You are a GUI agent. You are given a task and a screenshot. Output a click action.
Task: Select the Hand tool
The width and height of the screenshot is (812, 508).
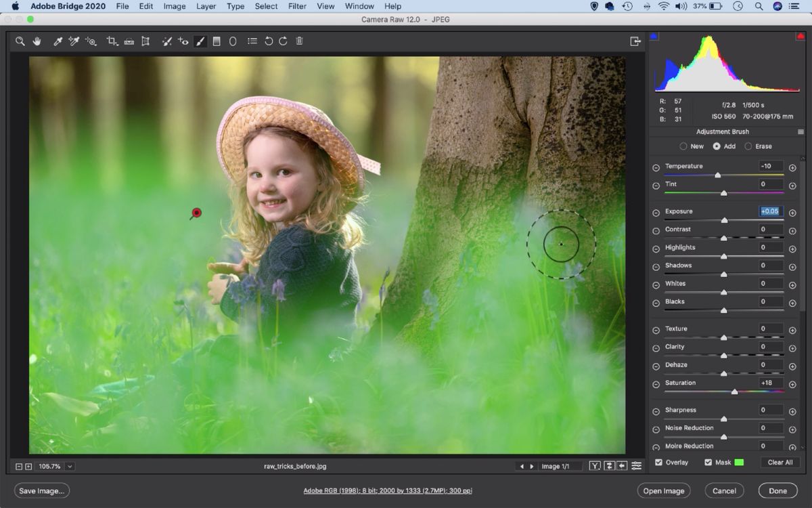pos(37,41)
